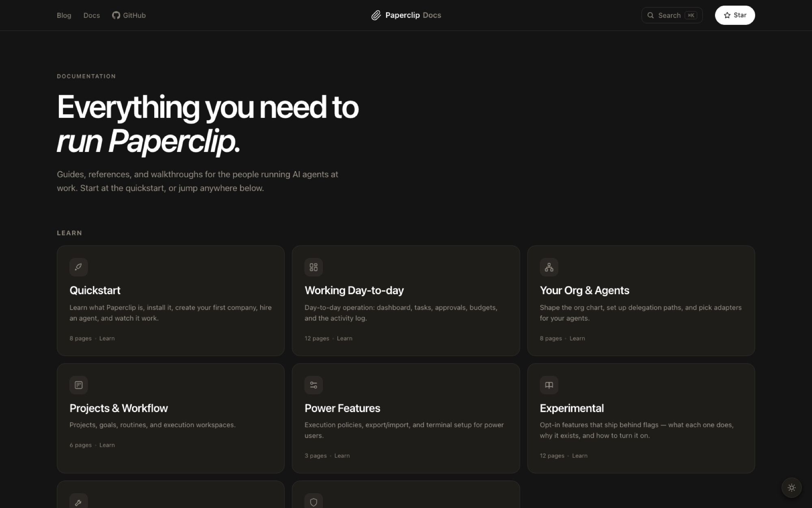The image size is (812, 508).
Task: Click '6 pages' on Projects & Workflow card
Action: tap(80, 445)
